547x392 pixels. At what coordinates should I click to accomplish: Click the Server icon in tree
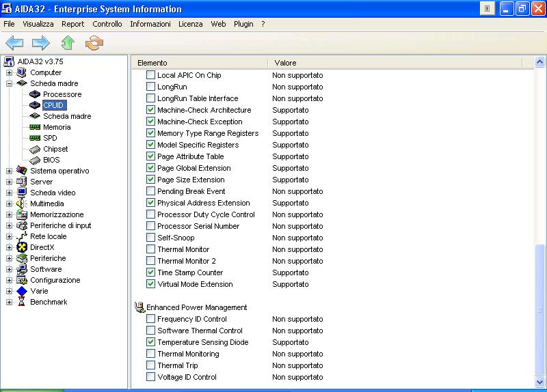coord(22,182)
